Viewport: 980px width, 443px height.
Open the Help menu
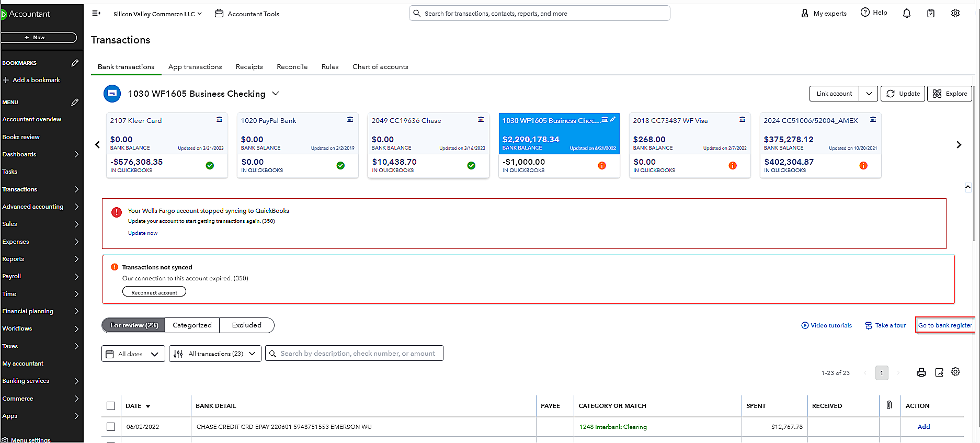coord(874,13)
